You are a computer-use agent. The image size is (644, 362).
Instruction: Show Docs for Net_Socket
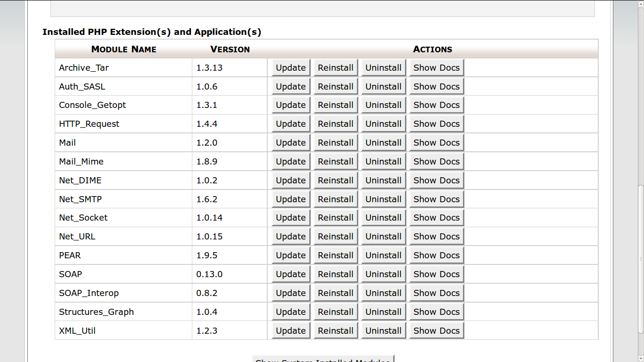point(437,218)
